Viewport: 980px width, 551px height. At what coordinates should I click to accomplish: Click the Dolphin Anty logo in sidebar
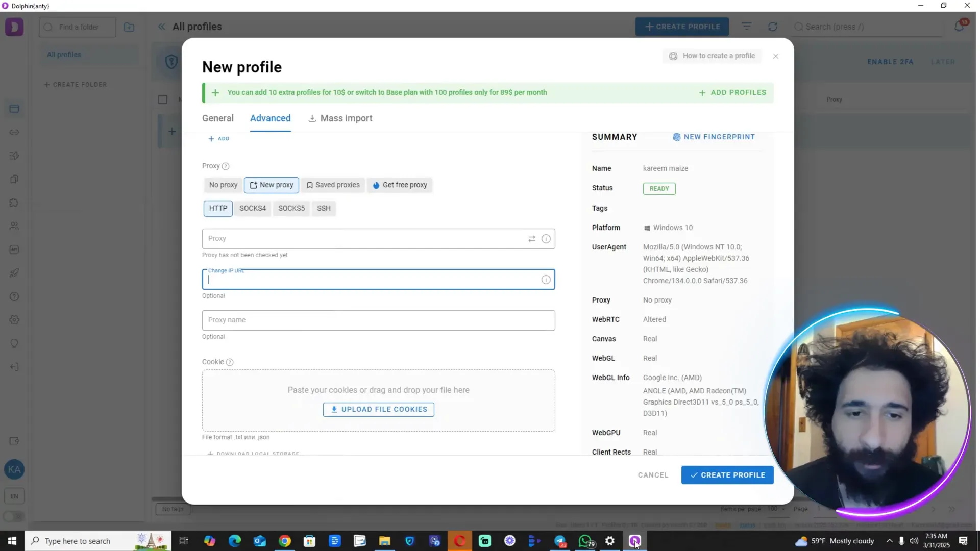(x=14, y=27)
